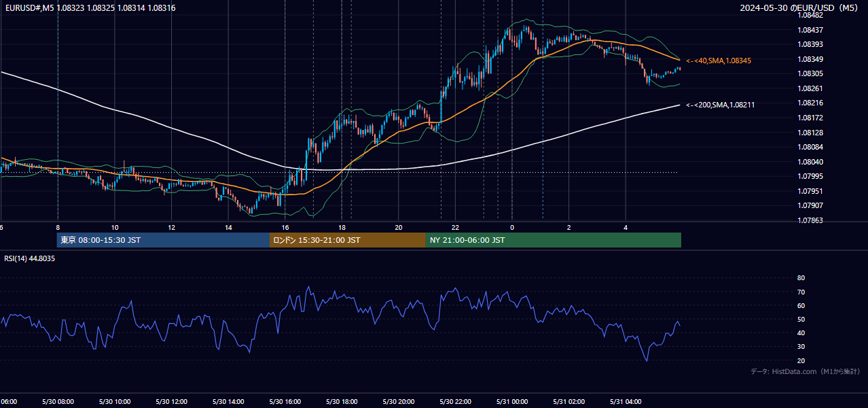Click price axis label 1.08172
868x408 pixels.
[x=810, y=118]
